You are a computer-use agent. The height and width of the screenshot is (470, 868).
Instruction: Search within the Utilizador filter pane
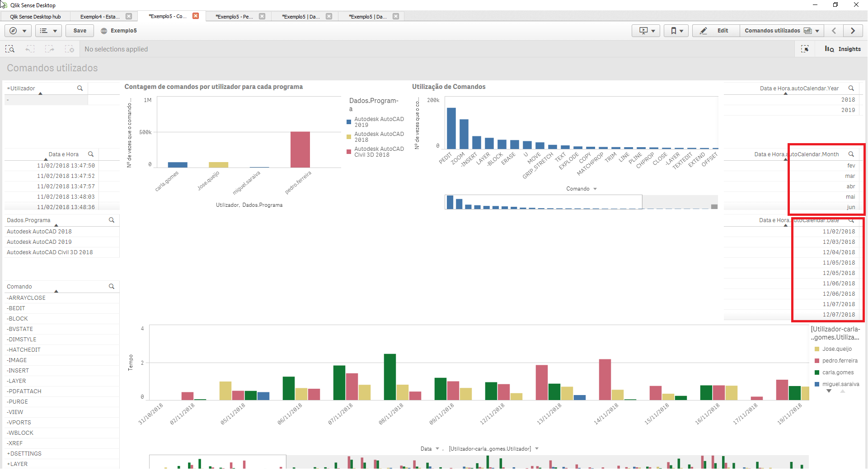tap(80, 88)
